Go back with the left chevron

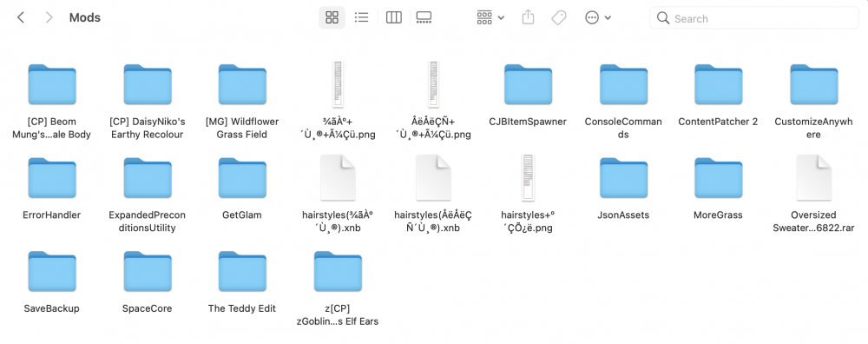point(21,17)
